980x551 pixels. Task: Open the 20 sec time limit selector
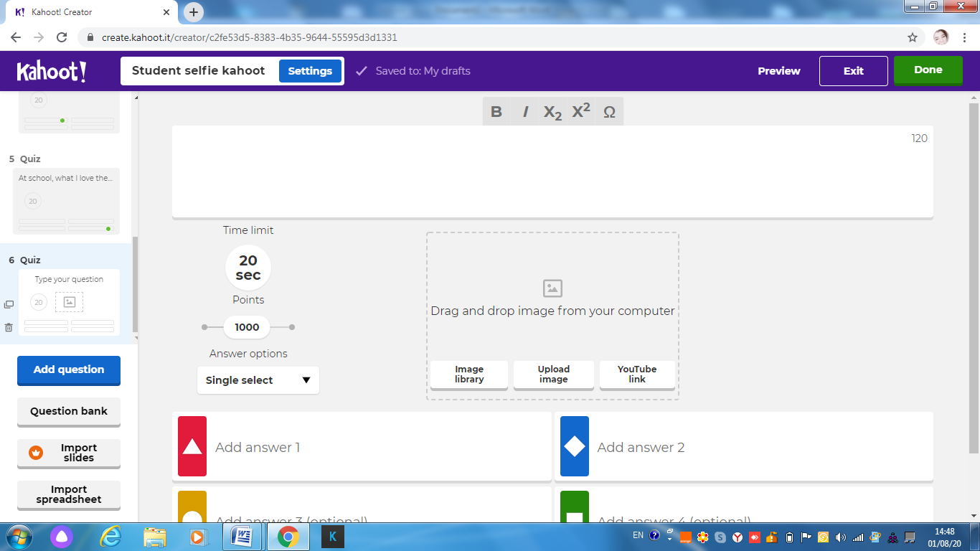click(x=248, y=268)
